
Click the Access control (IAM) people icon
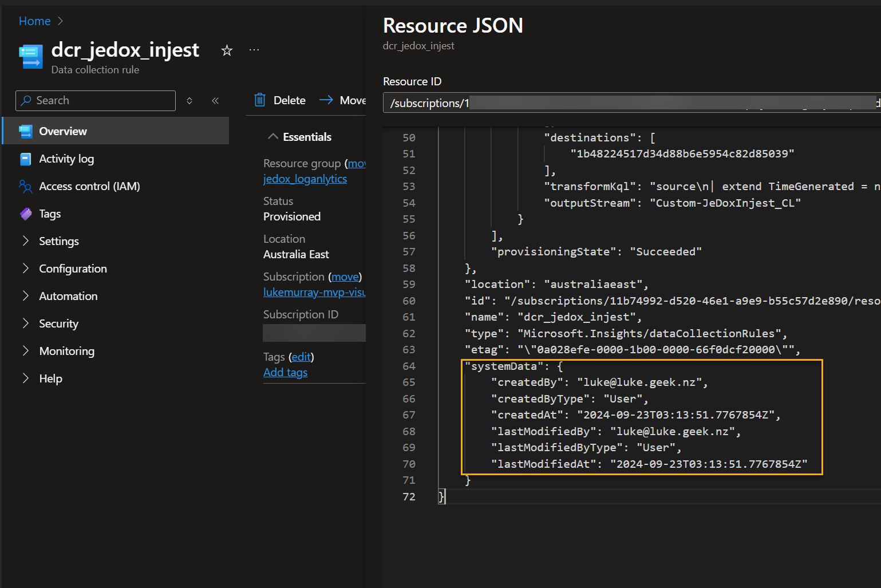25,186
